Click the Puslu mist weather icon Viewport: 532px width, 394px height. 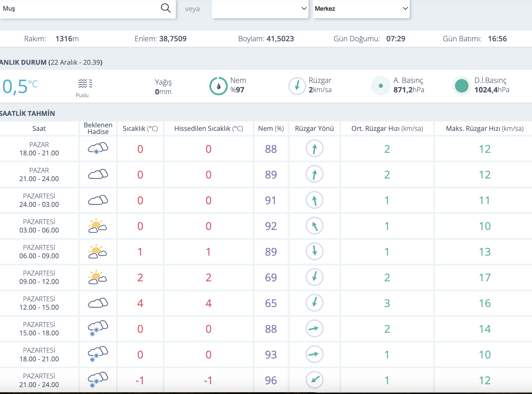tap(85, 83)
